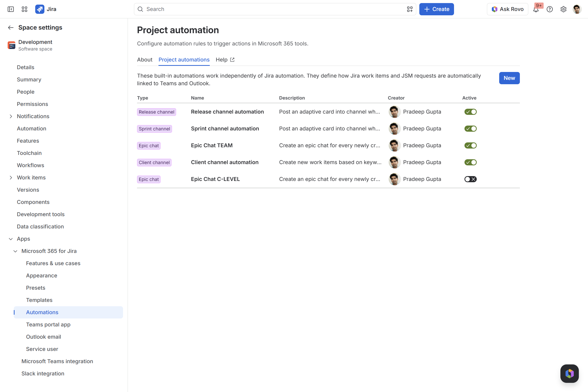Open the Client channel automation rule
The height and width of the screenshot is (392, 588).
pos(225,162)
